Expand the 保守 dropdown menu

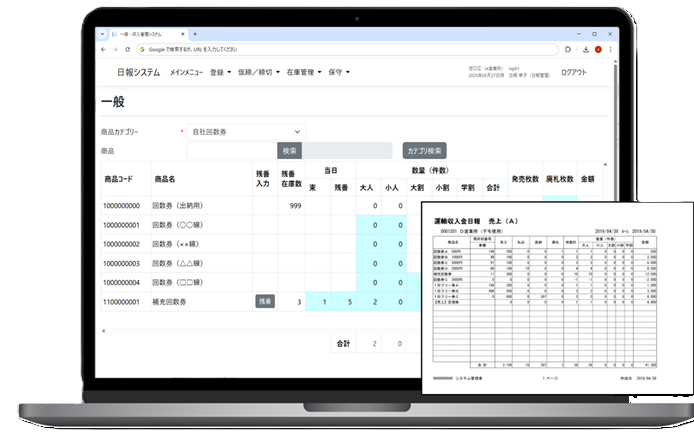[339, 72]
